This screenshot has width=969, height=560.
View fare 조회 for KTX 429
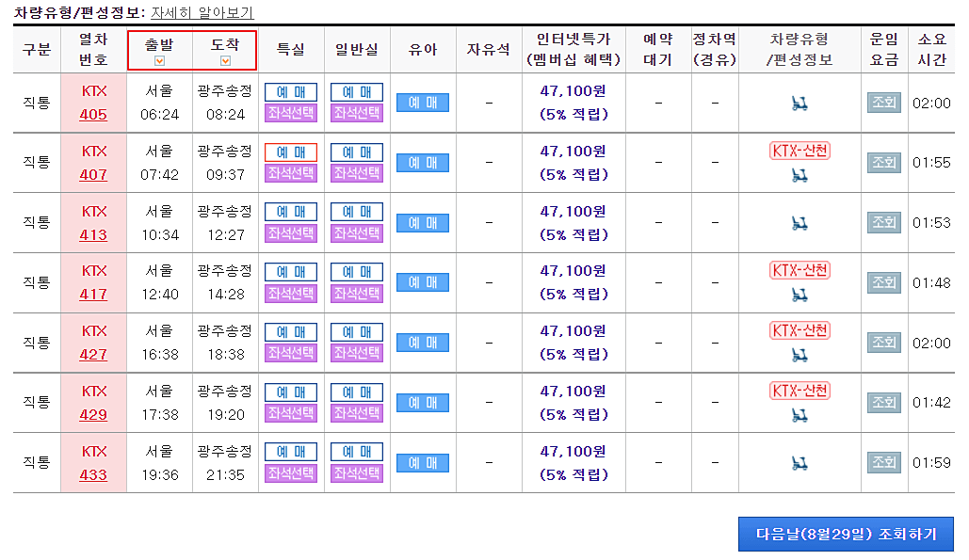[884, 403]
